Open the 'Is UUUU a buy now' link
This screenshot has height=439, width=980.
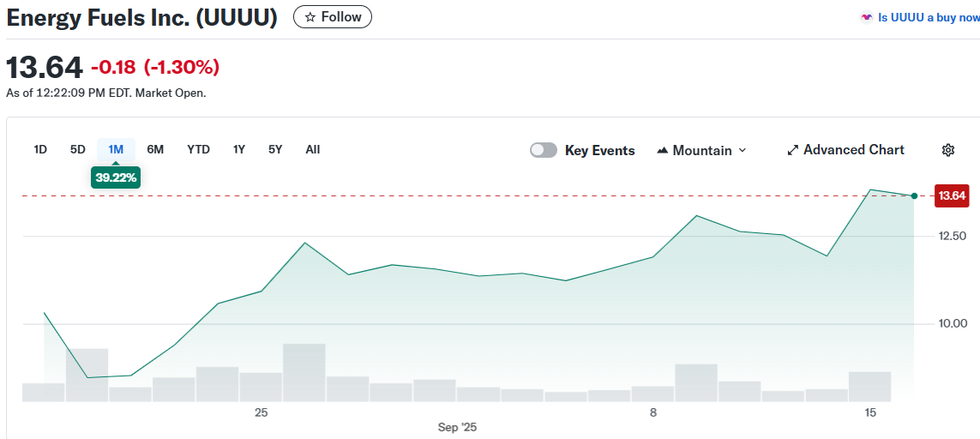pos(929,17)
